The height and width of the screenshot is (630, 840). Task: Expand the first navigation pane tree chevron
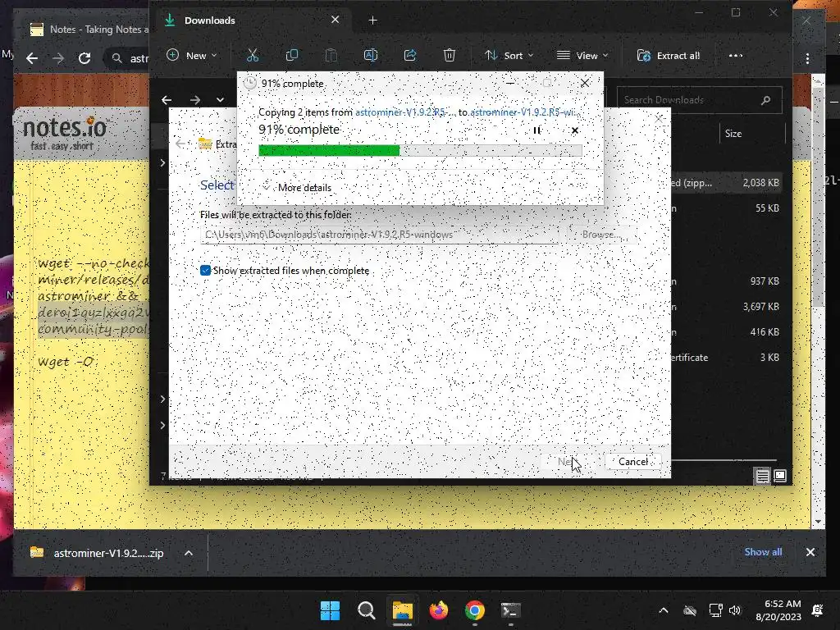(x=163, y=162)
